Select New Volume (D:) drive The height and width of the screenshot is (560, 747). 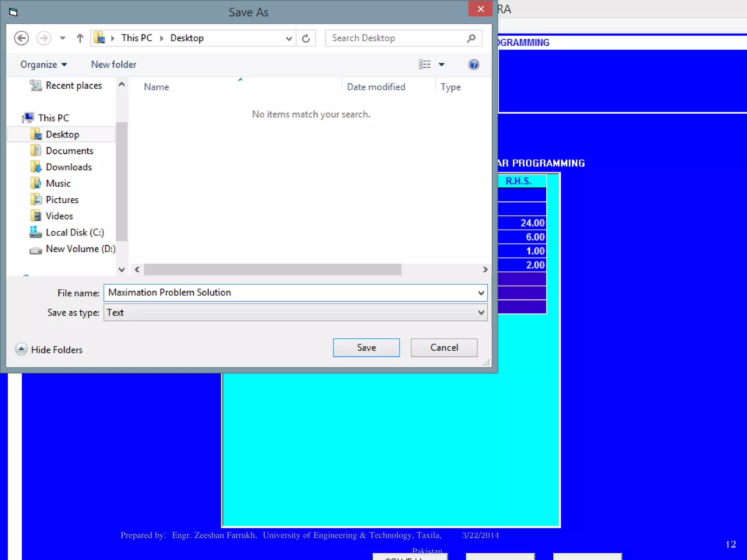(x=80, y=249)
